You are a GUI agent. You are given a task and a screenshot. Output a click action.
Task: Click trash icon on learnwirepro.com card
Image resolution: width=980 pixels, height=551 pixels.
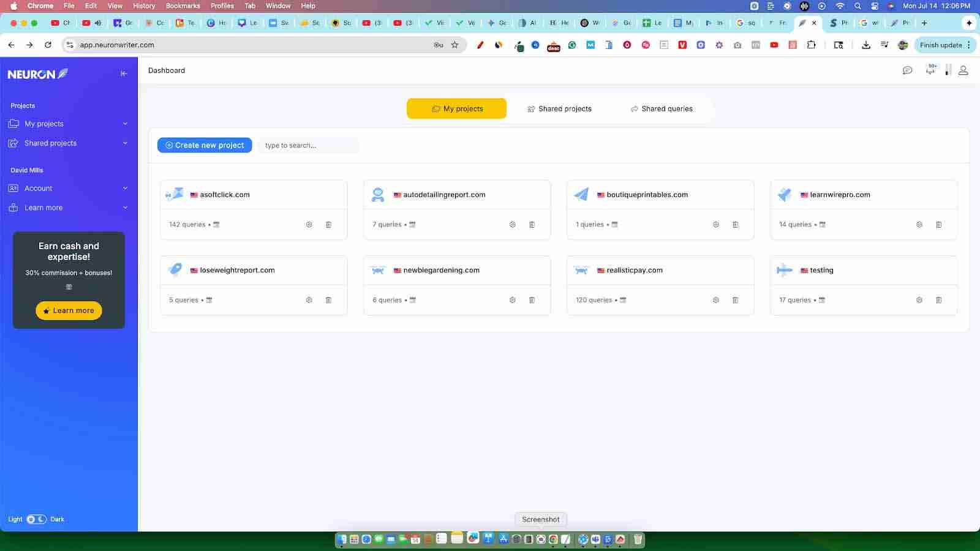(938, 225)
